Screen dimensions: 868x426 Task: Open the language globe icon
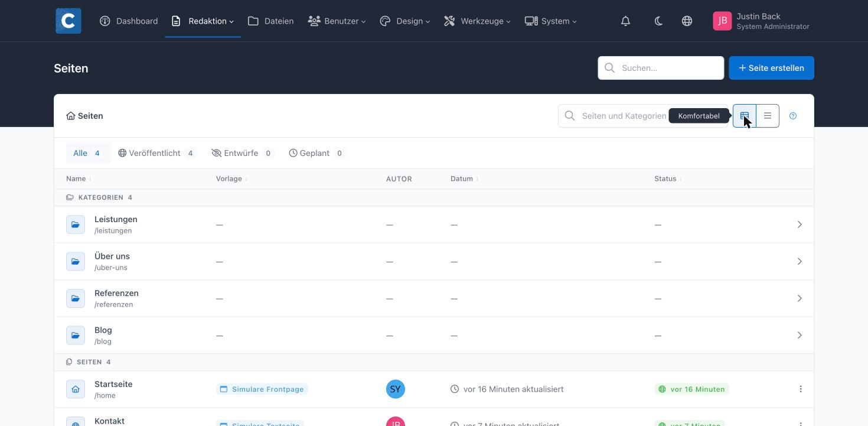click(687, 21)
